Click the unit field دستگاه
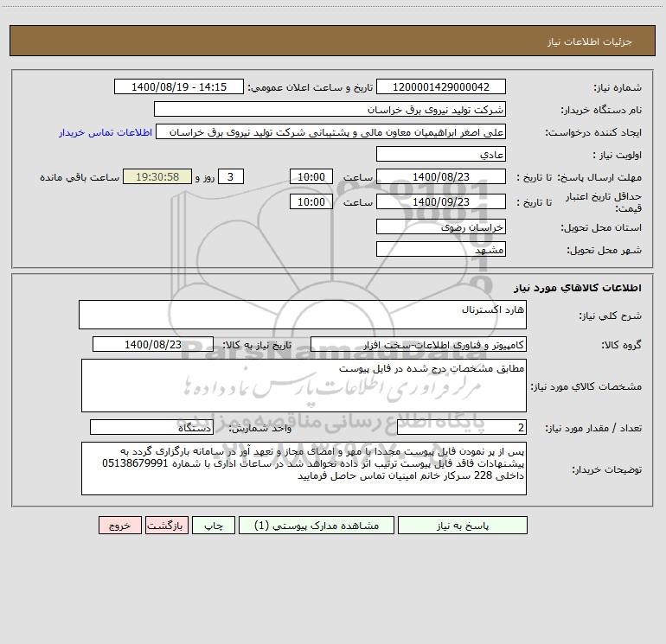The width and height of the screenshot is (666, 644). 151,427
